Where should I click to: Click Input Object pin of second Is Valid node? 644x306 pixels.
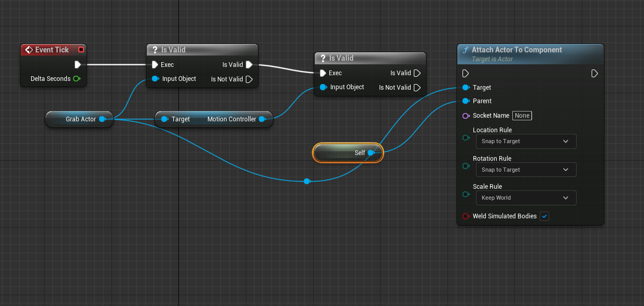point(323,87)
